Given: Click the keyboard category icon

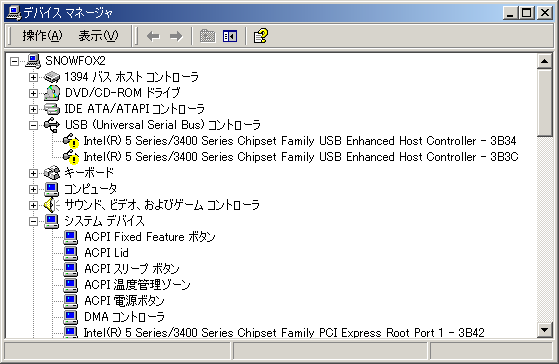Looking at the screenshot, I should point(52,173).
